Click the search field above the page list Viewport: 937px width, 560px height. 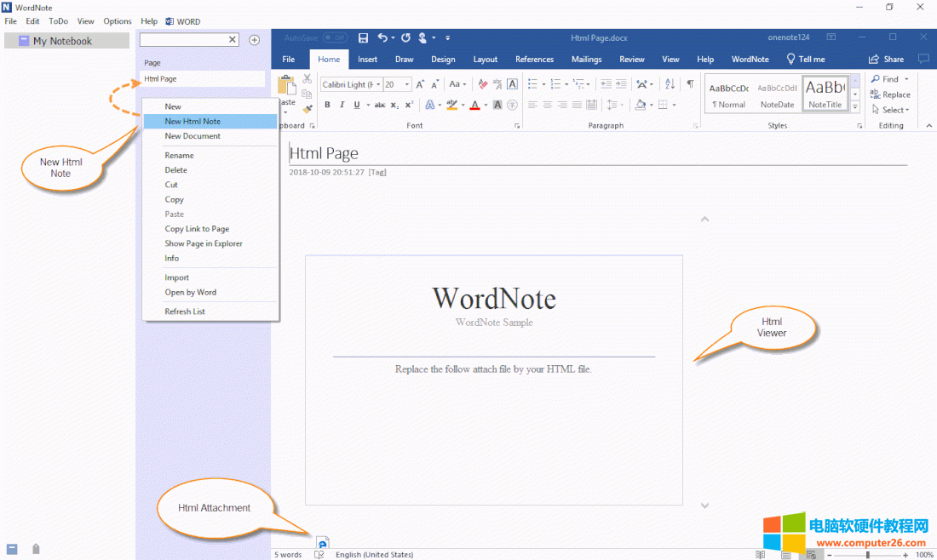coord(183,39)
